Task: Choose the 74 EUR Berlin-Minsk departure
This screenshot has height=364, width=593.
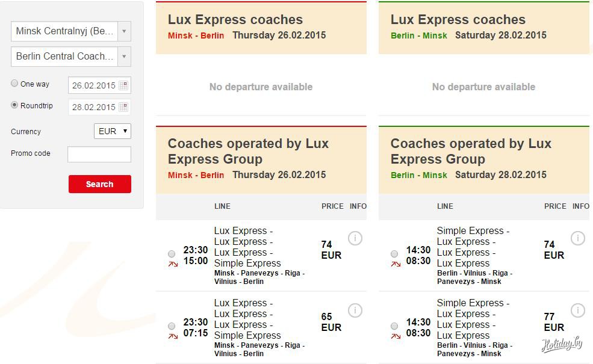Action: tap(394, 254)
